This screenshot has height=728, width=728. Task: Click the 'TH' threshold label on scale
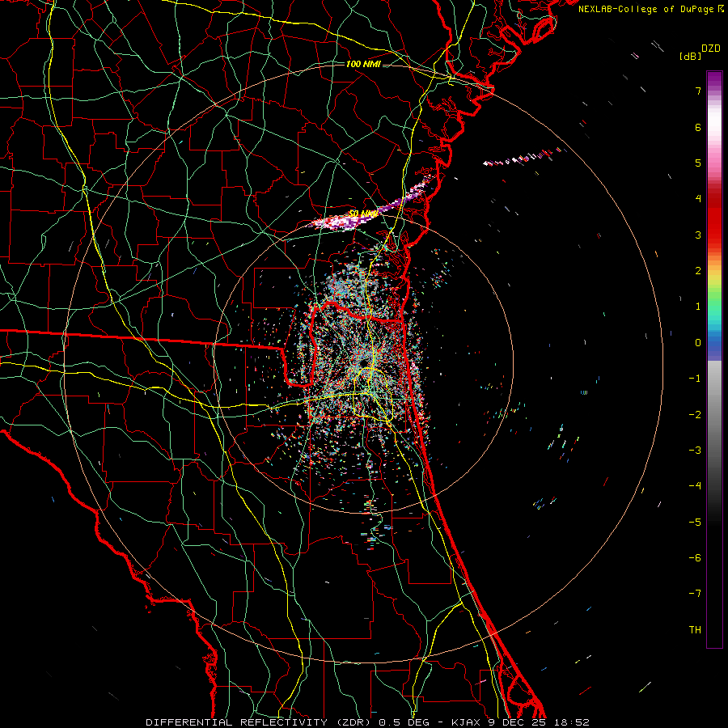click(695, 630)
